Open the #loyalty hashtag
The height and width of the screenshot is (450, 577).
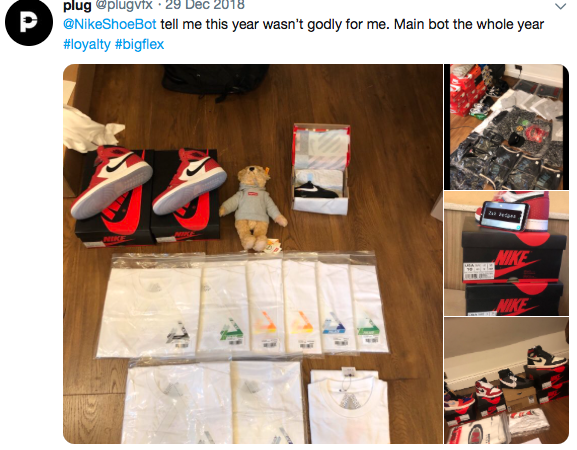pyautogui.click(x=87, y=44)
